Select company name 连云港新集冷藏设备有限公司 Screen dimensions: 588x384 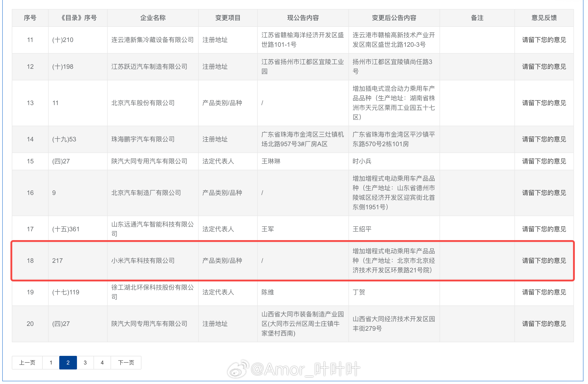(152, 40)
